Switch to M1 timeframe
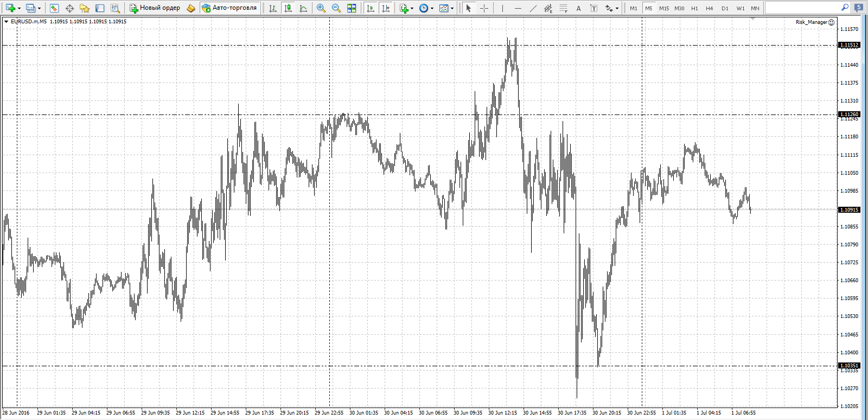868x420 pixels. pos(634,8)
